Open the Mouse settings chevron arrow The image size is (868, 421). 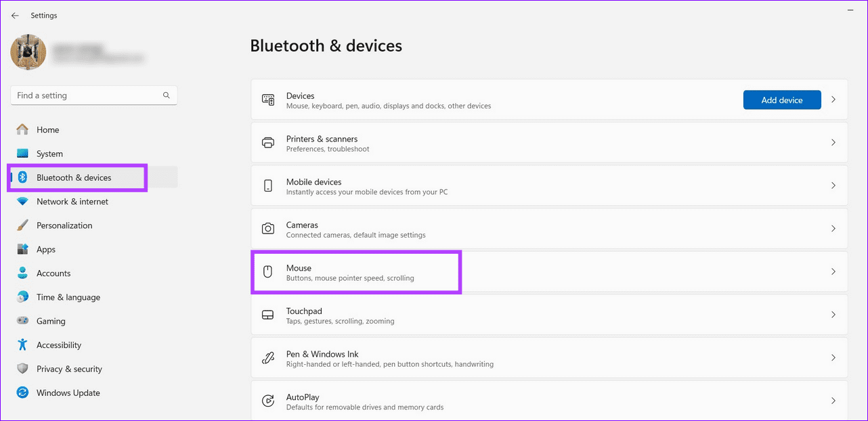(x=833, y=271)
